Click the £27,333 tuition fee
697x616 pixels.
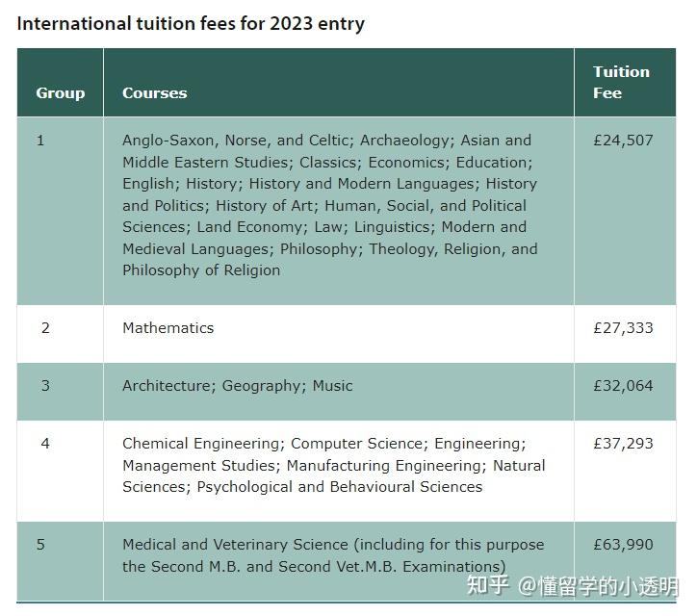[623, 328]
